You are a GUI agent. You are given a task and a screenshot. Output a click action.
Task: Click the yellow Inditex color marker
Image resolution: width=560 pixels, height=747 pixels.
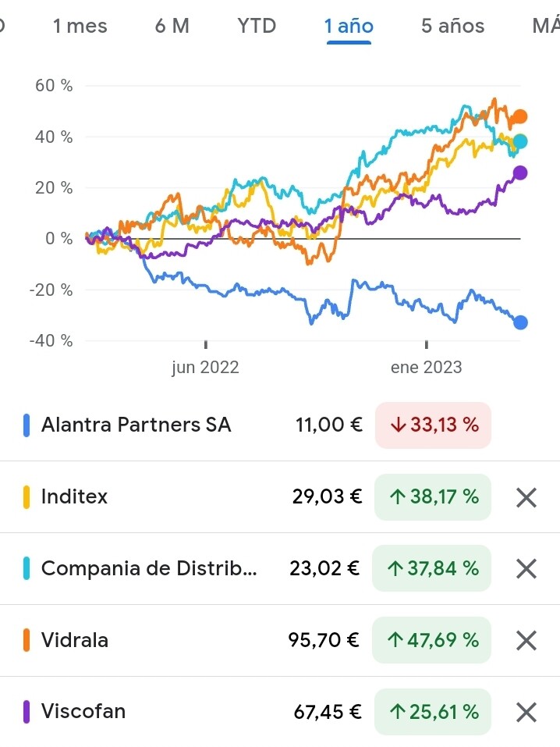pos(27,497)
